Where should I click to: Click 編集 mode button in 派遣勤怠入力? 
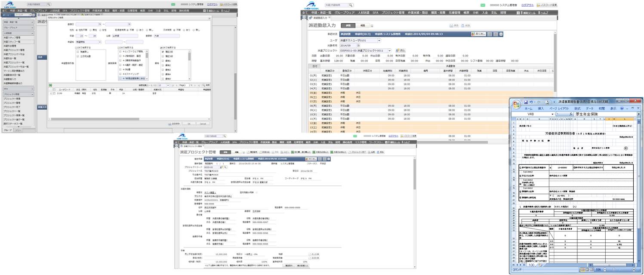tap(363, 25)
